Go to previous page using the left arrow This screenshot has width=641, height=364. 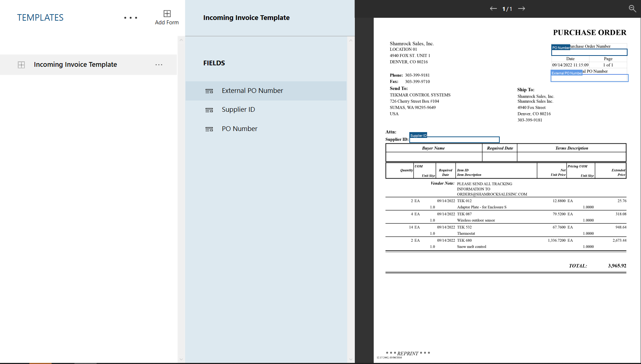pos(493,8)
